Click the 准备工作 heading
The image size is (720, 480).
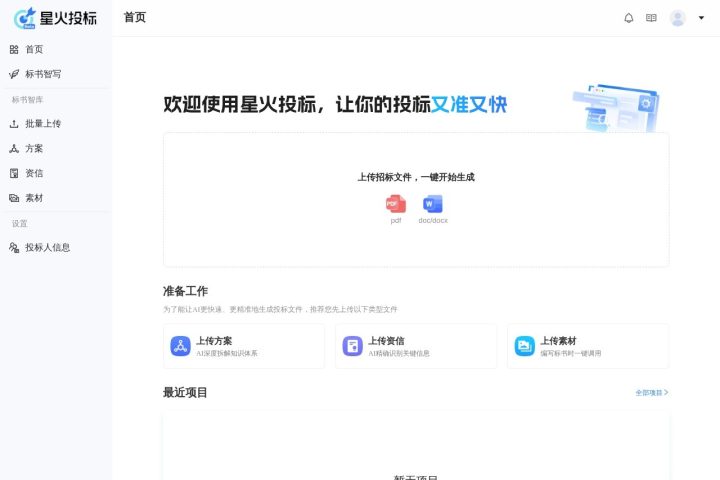[x=185, y=291]
